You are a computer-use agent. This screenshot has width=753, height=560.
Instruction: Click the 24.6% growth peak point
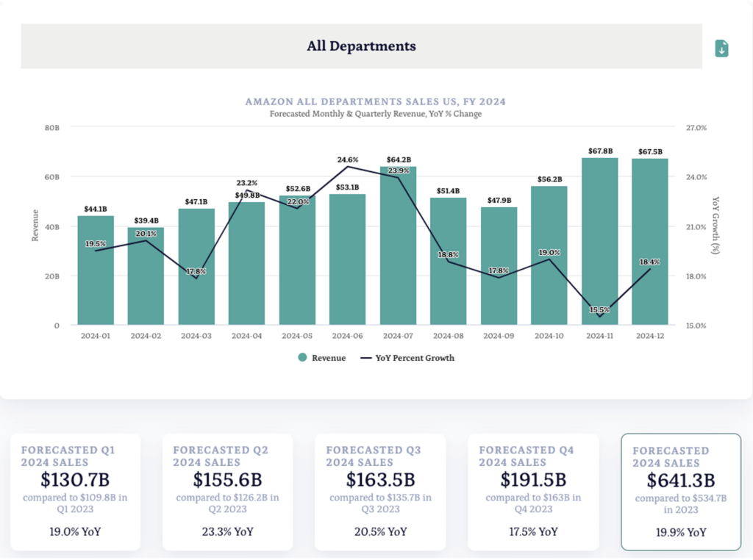347,166
